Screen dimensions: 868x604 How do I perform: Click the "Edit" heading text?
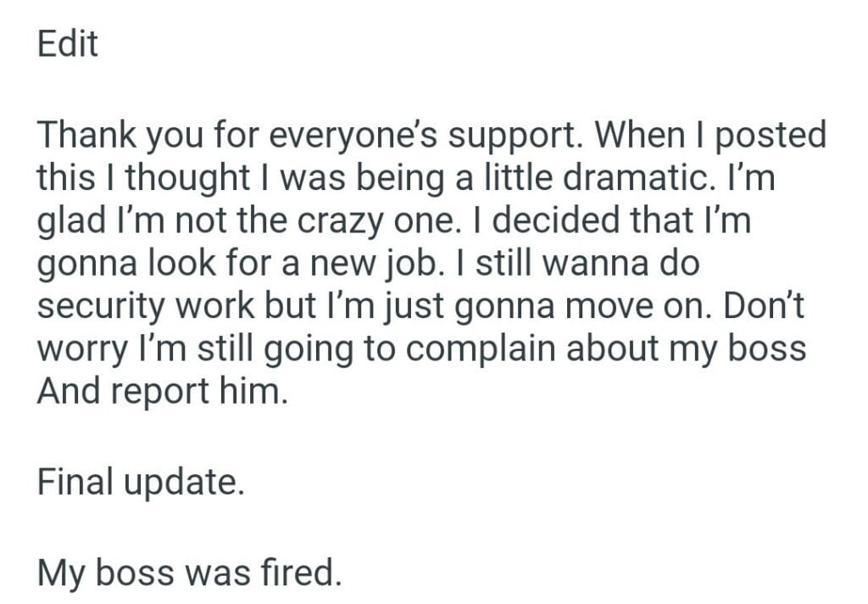click(68, 44)
